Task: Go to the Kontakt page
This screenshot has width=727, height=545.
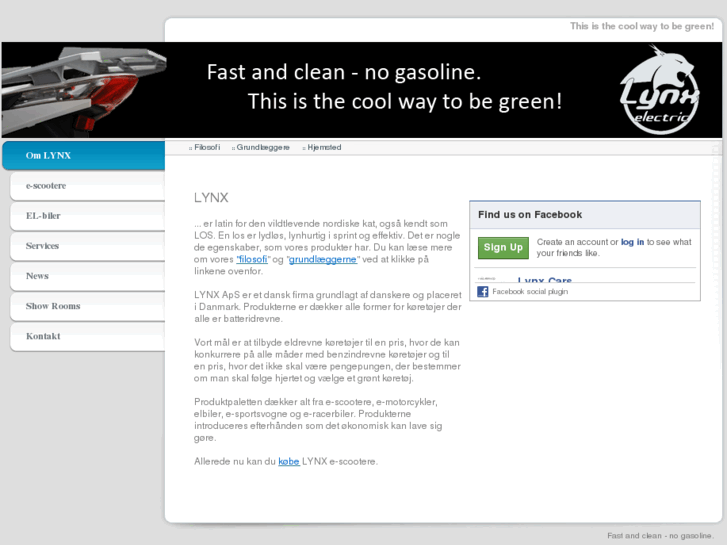Action: 88,336
